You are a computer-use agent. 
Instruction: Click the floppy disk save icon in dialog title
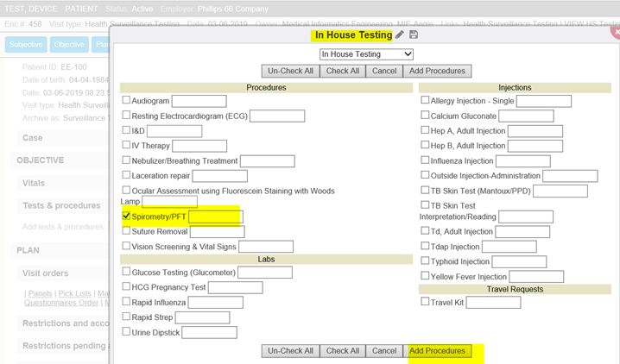point(414,35)
